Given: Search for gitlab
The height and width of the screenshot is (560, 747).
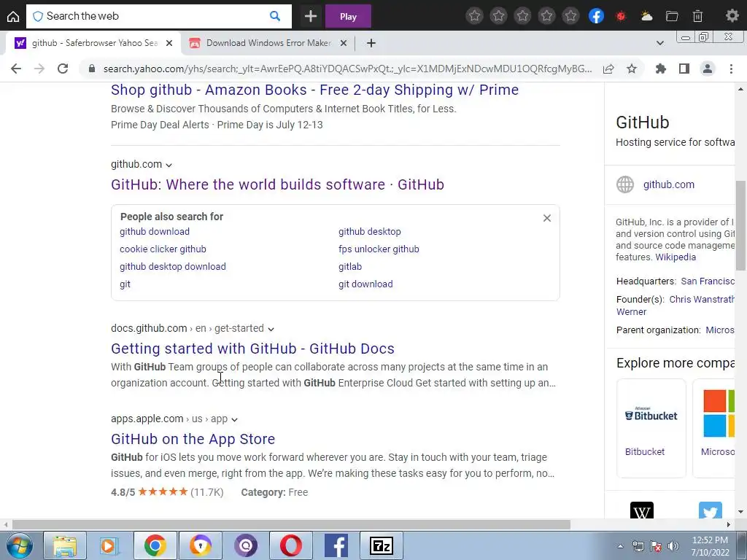Looking at the screenshot, I should point(350,267).
